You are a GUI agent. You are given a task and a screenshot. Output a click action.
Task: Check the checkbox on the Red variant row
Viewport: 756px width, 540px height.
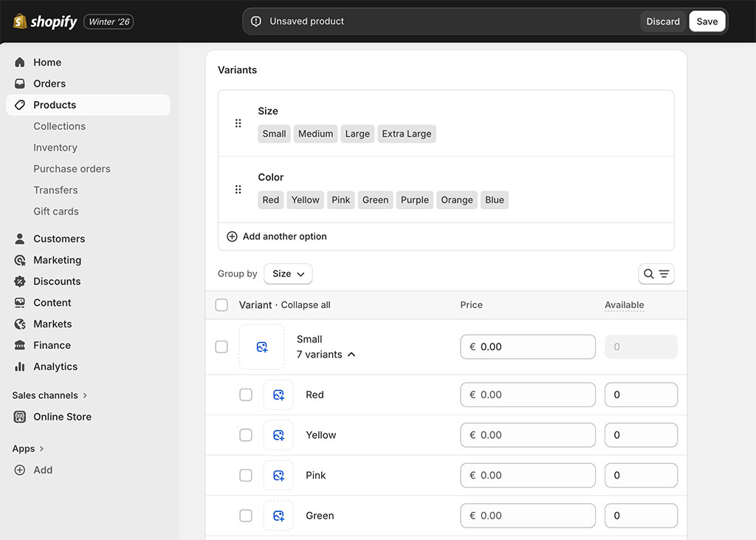pos(246,394)
